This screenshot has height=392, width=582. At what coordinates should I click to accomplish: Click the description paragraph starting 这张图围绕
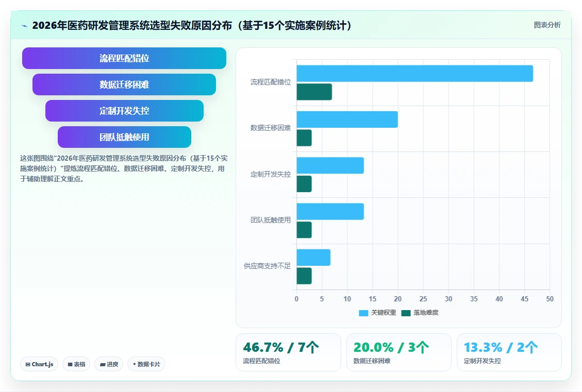click(124, 169)
